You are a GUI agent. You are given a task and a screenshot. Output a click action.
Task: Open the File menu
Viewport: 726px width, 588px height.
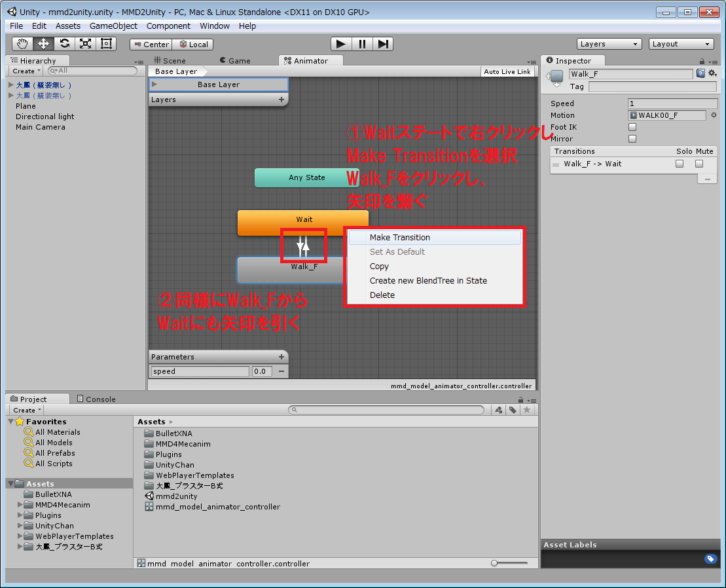coord(16,26)
